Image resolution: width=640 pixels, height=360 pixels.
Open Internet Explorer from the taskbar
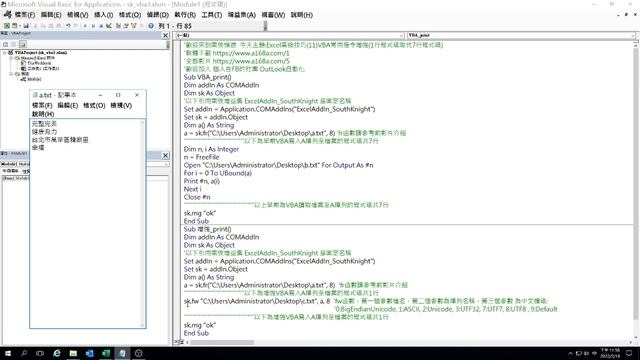(x=56, y=353)
